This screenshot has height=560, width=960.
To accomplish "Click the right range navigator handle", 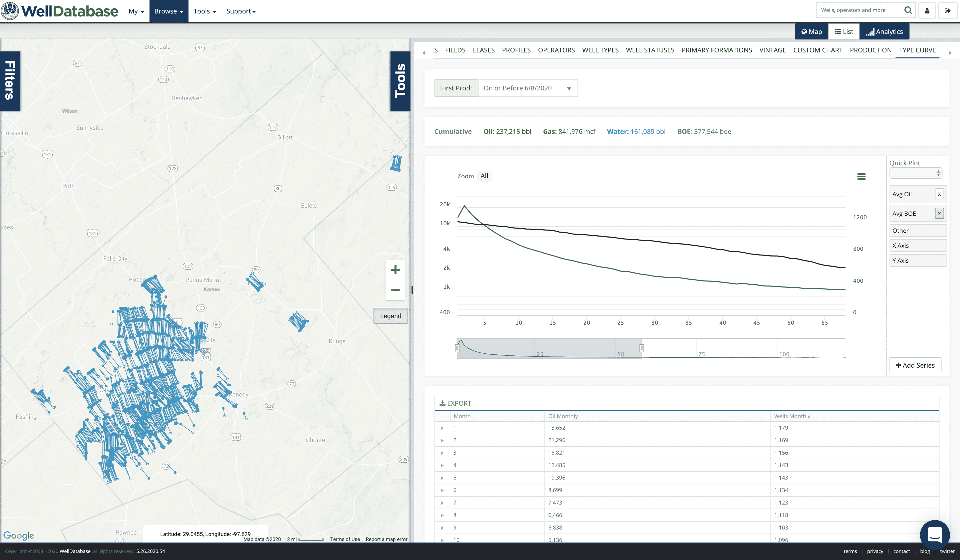I will click(641, 348).
